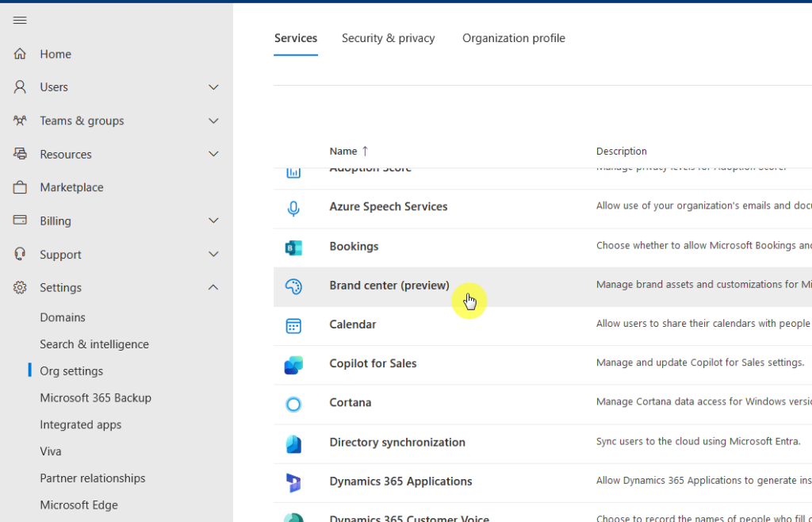Open Search & intelligence settings
Image resolution: width=812 pixels, height=522 pixels.
(94, 344)
